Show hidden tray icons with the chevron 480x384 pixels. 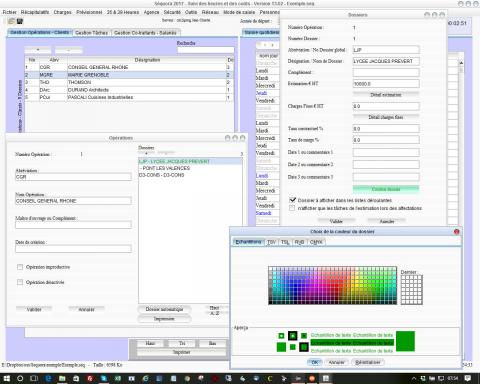click(414, 378)
